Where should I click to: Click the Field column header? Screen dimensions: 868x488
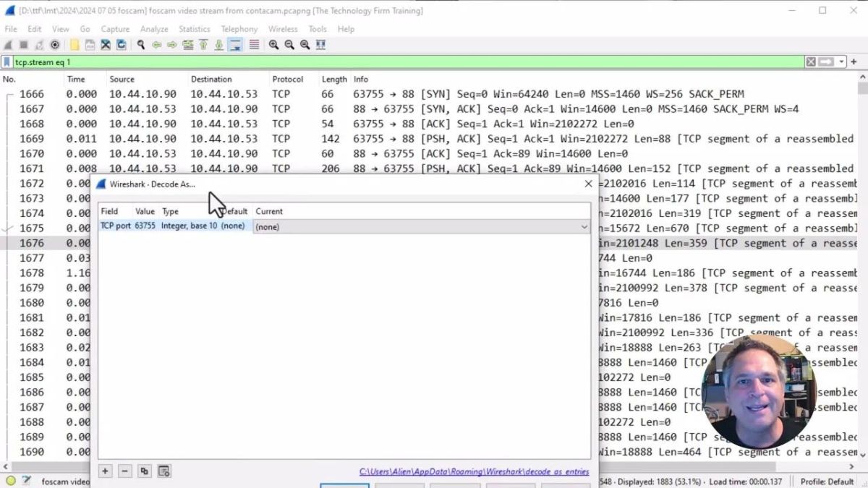(109, 211)
